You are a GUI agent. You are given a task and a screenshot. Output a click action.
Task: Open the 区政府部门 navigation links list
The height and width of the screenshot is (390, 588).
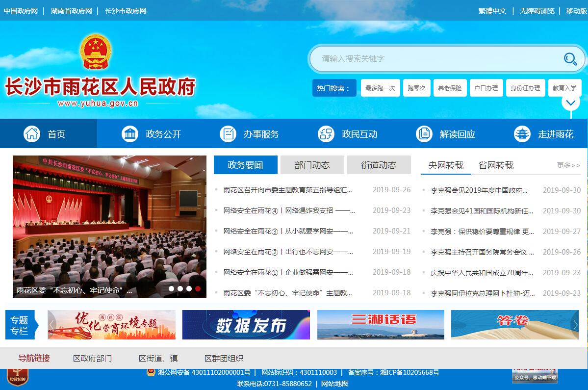[x=92, y=359]
